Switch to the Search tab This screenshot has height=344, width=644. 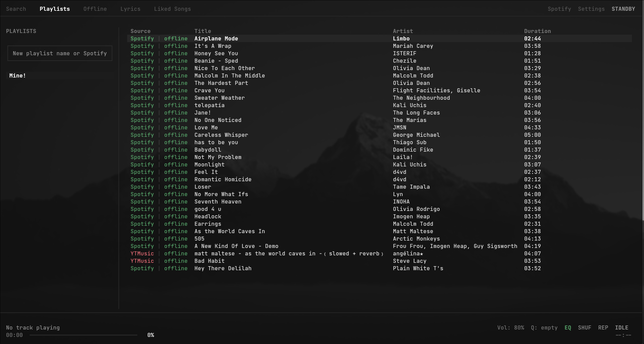16,9
